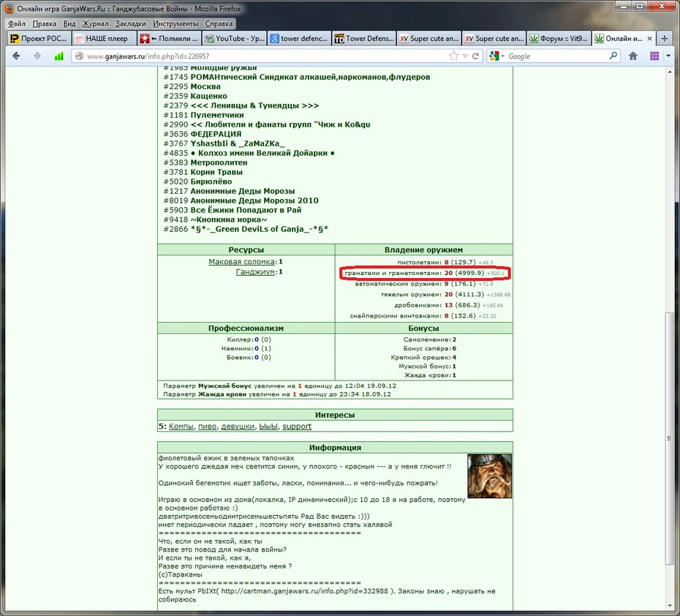Switch to 'Проект РОС...' tab

[39, 39]
